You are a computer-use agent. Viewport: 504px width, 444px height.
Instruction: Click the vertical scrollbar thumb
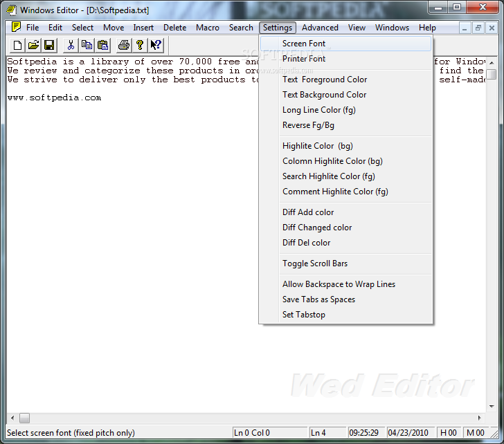coord(492,74)
